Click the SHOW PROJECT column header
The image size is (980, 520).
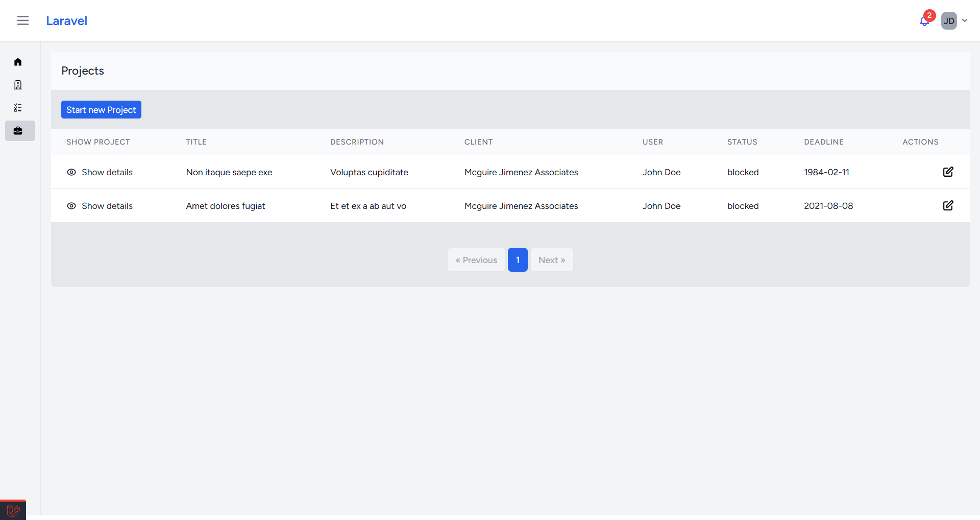click(x=98, y=142)
